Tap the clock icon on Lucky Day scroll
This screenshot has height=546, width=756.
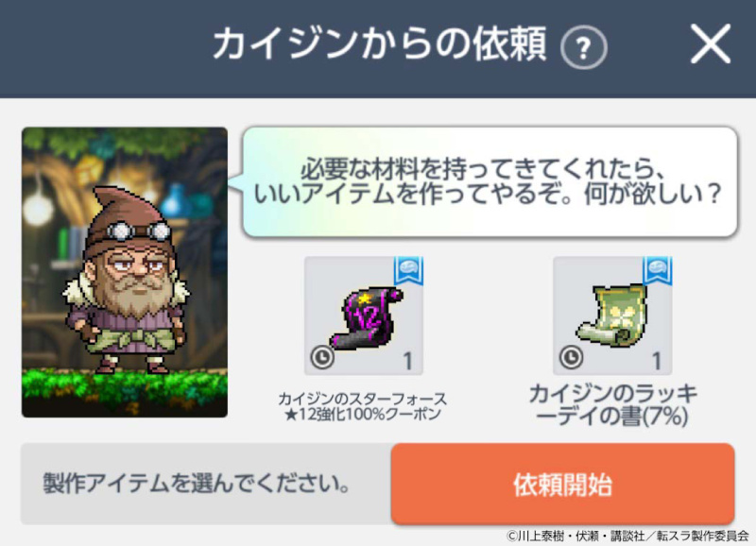coord(572,358)
